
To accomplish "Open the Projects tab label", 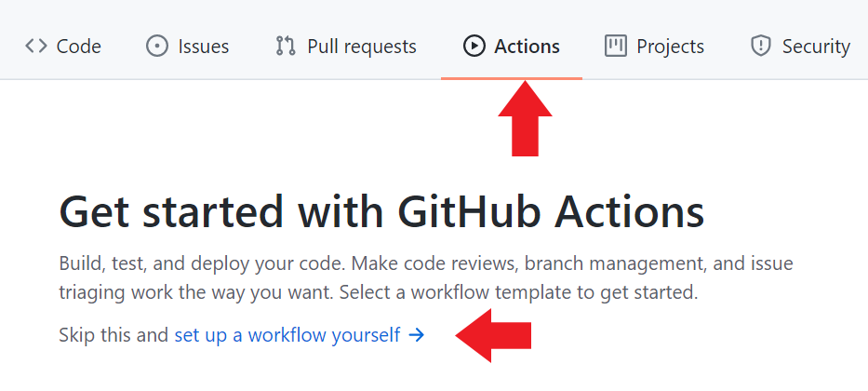I will pos(670,46).
